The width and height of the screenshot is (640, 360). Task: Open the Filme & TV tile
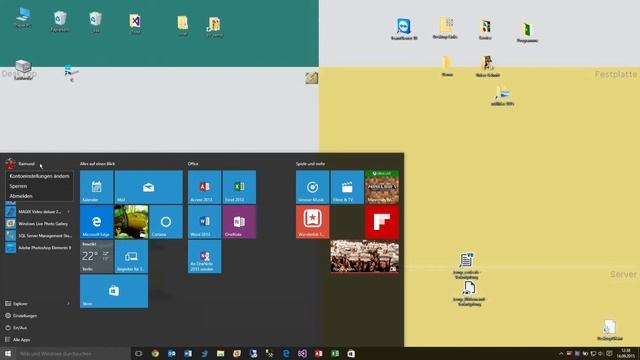347,187
